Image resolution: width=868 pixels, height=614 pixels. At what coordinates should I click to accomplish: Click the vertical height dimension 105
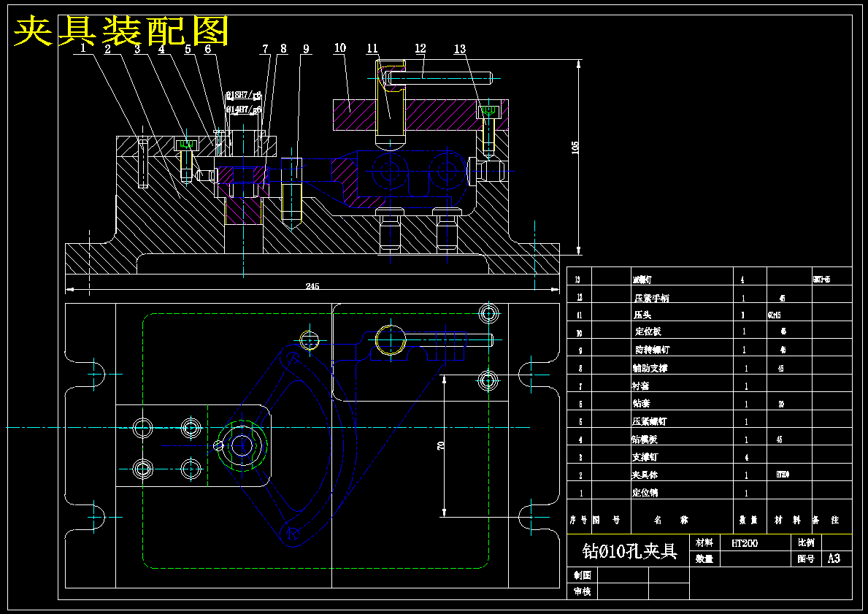[575, 147]
